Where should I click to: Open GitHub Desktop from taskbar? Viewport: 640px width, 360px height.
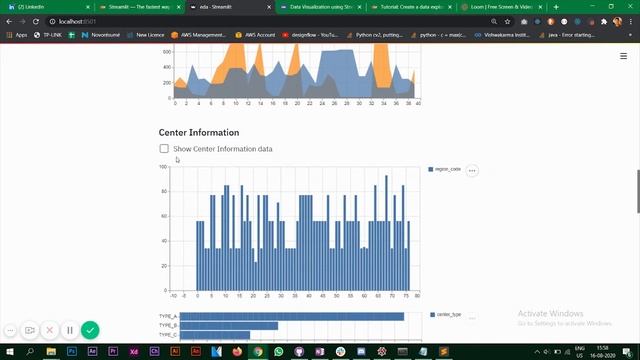[299, 351]
